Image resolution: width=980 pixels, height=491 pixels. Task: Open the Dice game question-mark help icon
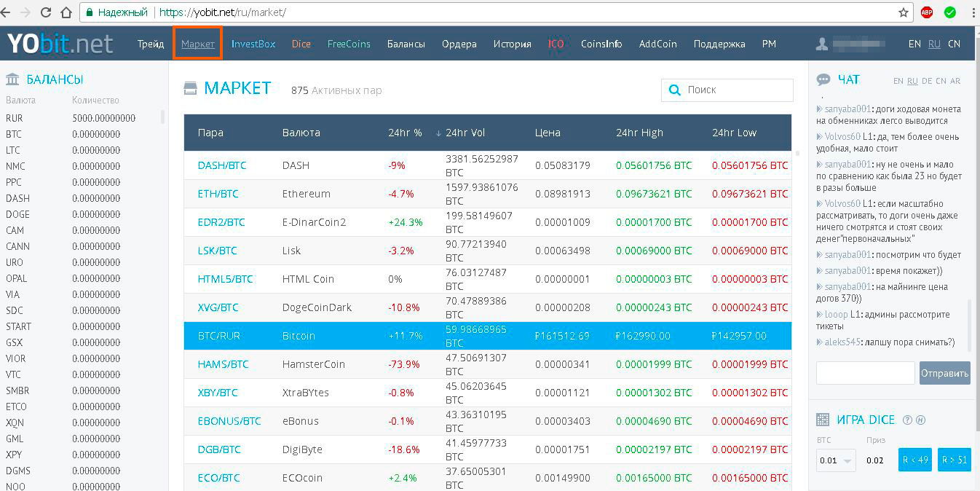[907, 420]
